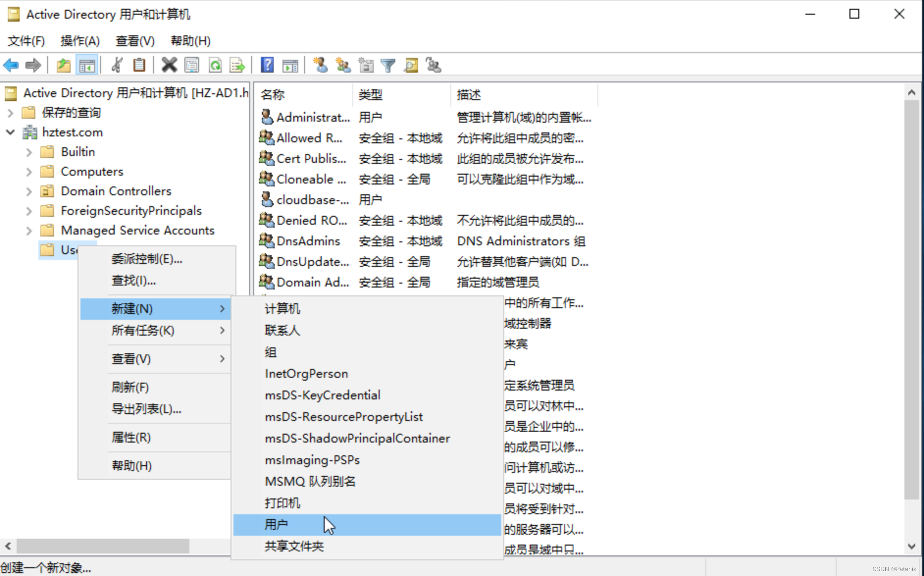Image resolution: width=924 pixels, height=576 pixels.
Task: Open the 查看(V) context submenu
Action: (x=155, y=359)
